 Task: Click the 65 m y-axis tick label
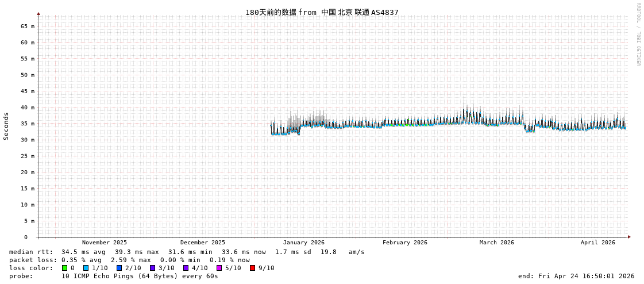28,26
